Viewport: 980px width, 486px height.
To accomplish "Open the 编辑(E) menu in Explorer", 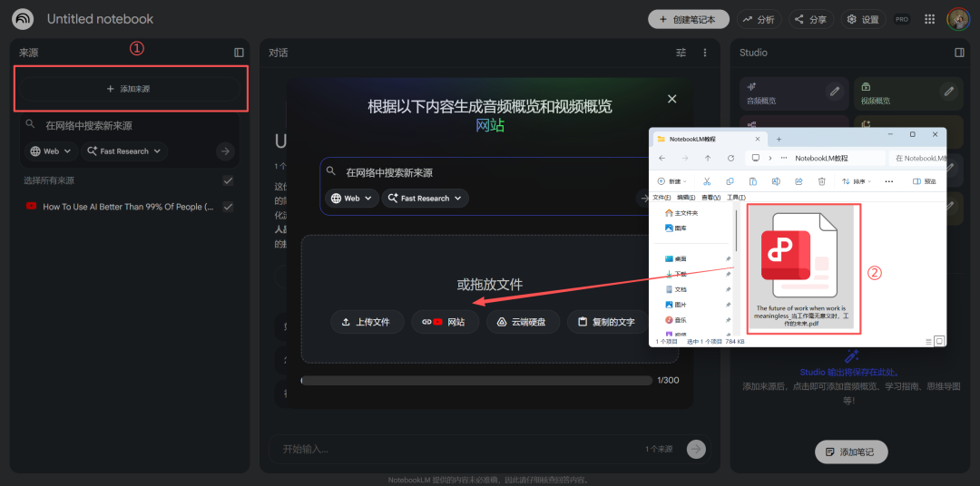I will click(684, 198).
